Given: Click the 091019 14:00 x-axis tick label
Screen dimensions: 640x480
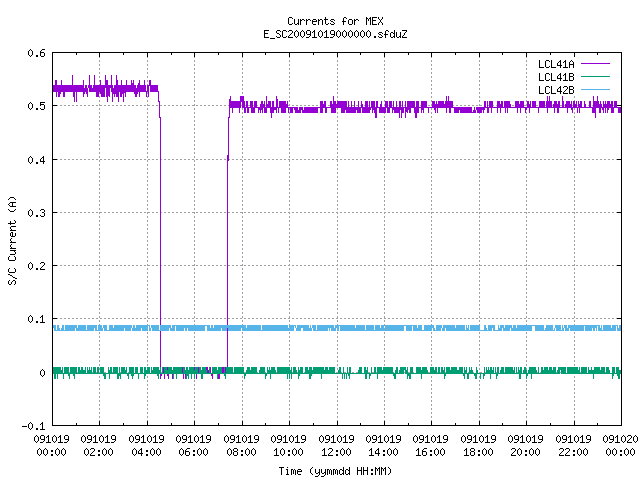Looking at the screenshot, I should pyautogui.click(x=384, y=445).
